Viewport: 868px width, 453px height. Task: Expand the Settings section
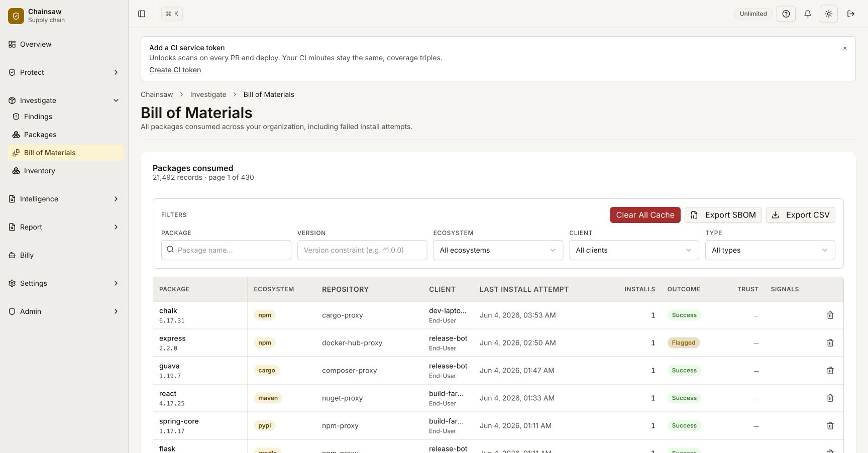(64, 283)
